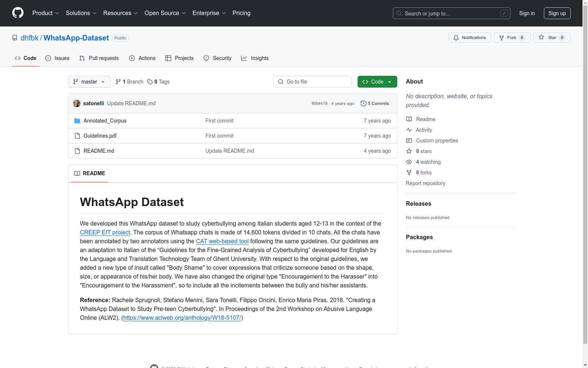Open the Pricing page
The image size is (588, 368).
[x=241, y=13]
